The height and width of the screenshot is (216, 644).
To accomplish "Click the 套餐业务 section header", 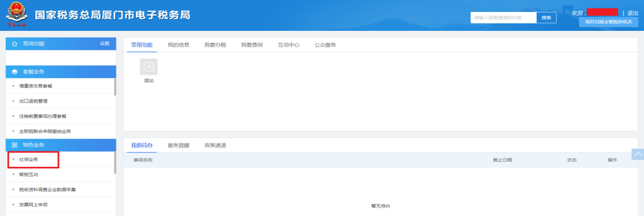I will coord(61,72).
